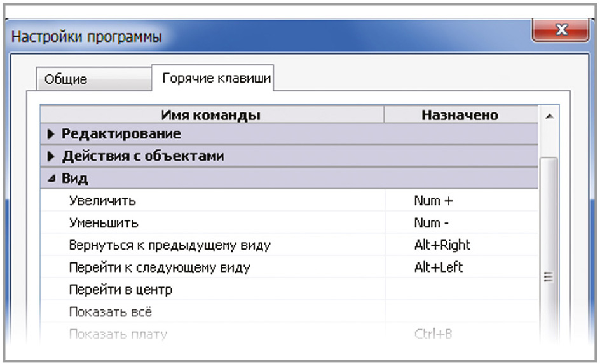Select the Горячие клавиши tab
Image resolution: width=600 pixels, height=364 pixels.
tap(216, 78)
